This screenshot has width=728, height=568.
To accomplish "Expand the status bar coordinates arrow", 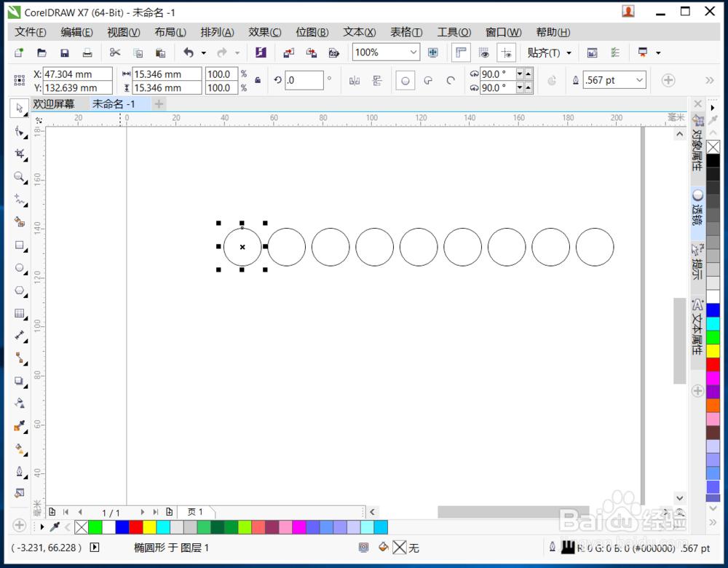I will (95, 548).
